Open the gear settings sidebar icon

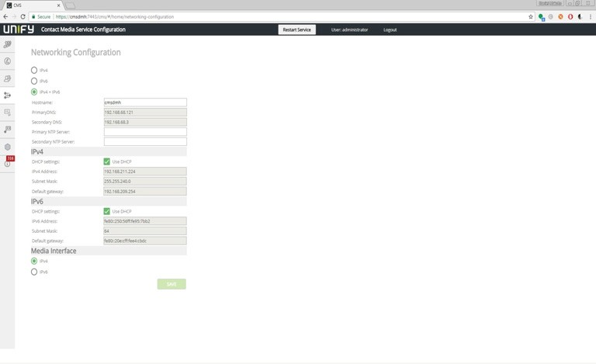[x=7, y=147]
